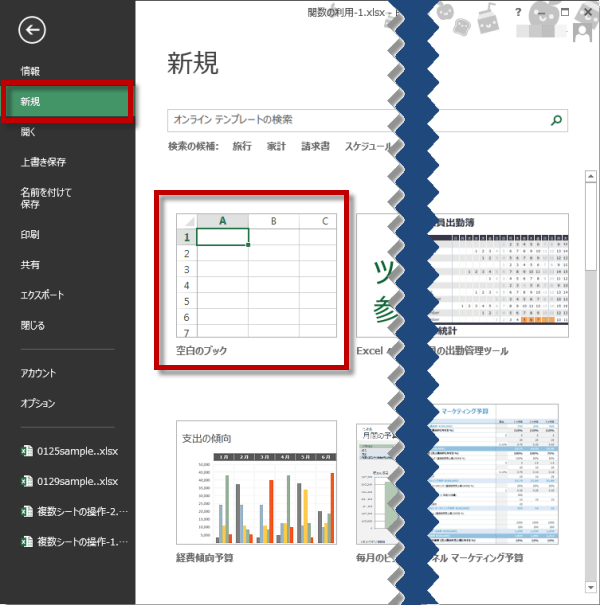Screen dimensions: 600x605
Task: Search suggested keyword 旅行
Action: [x=242, y=146]
